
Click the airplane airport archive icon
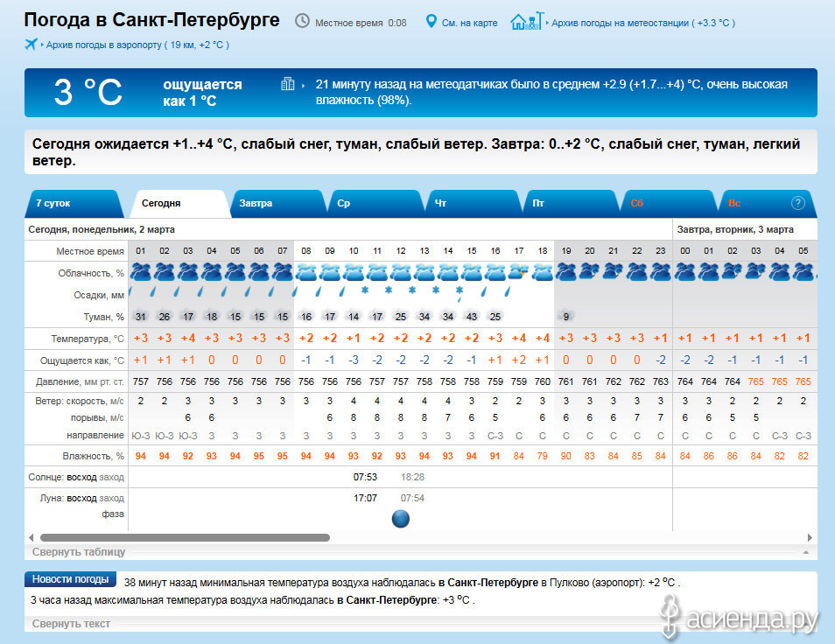32,45
